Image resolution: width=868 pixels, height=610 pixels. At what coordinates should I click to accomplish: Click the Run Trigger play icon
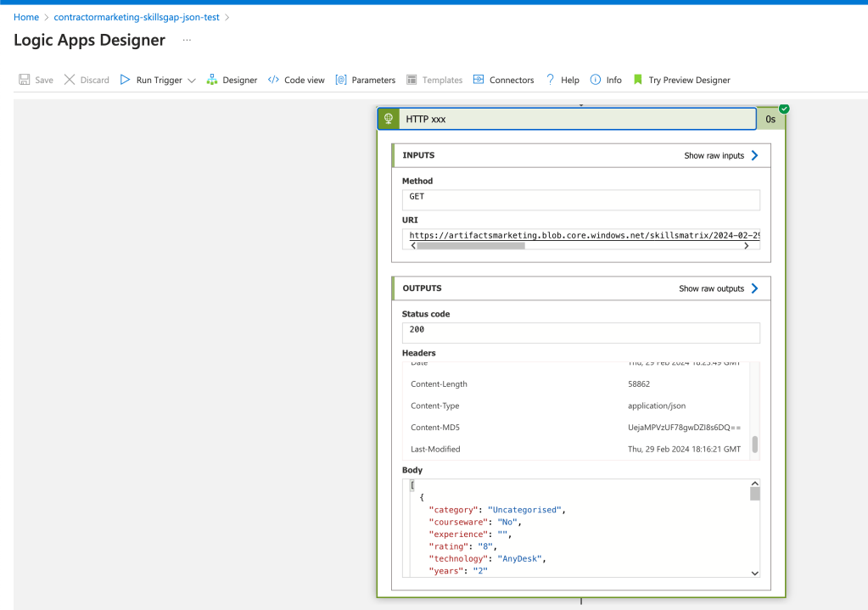tap(125, 80)
